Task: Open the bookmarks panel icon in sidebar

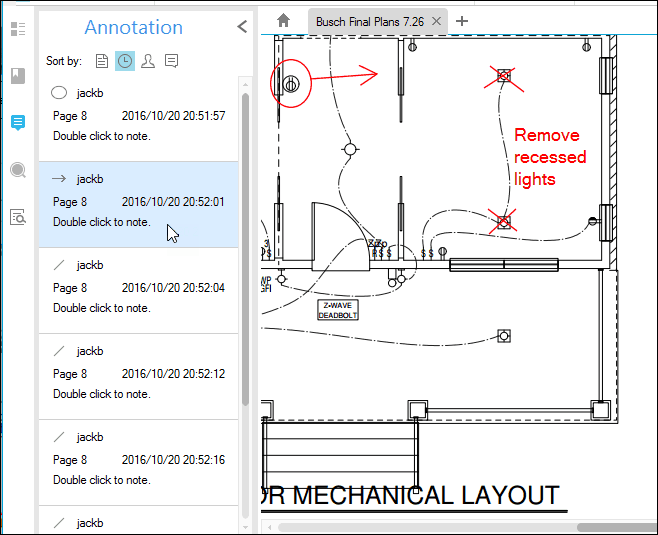Action: (x=18, y=76)
